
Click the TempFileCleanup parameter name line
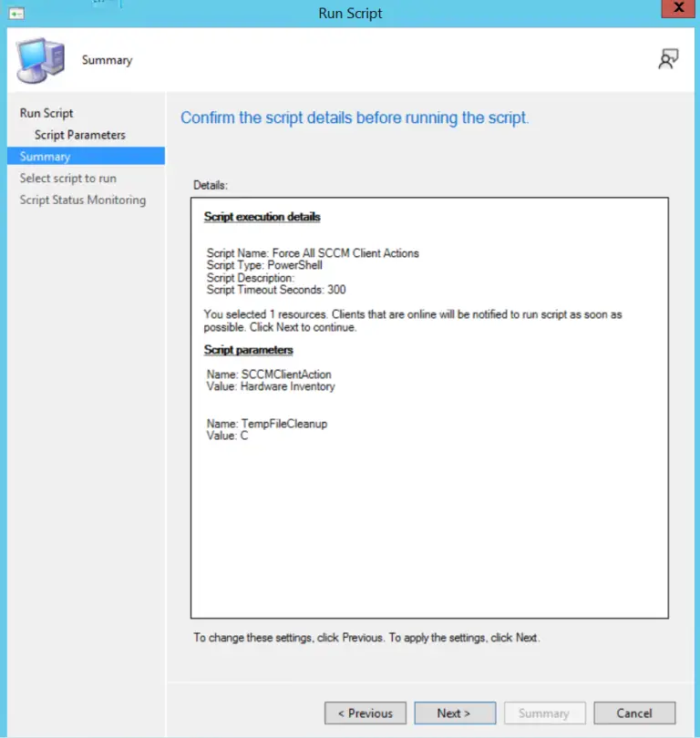pos(267,424)
